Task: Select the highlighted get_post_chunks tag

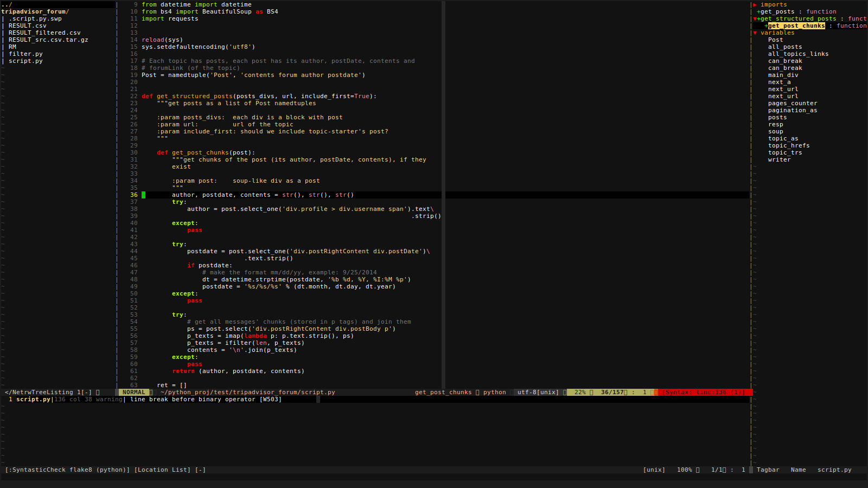Action: click(x=796, y=25)
